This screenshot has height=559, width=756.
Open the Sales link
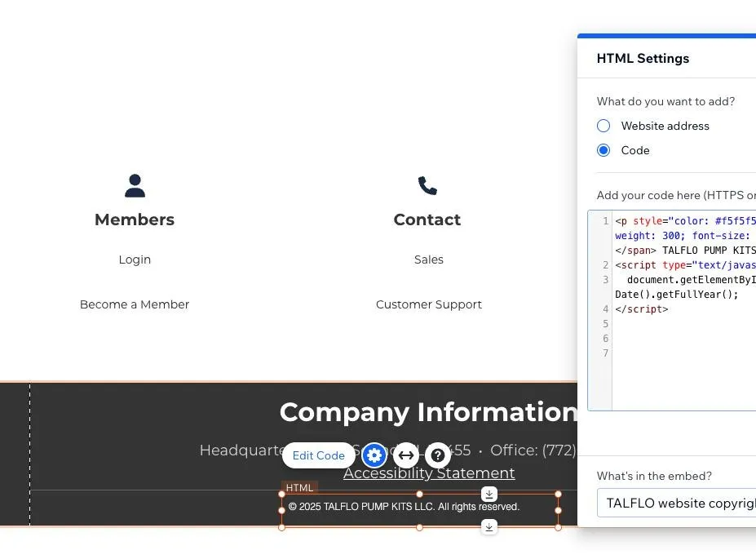(x=429, y=260)
